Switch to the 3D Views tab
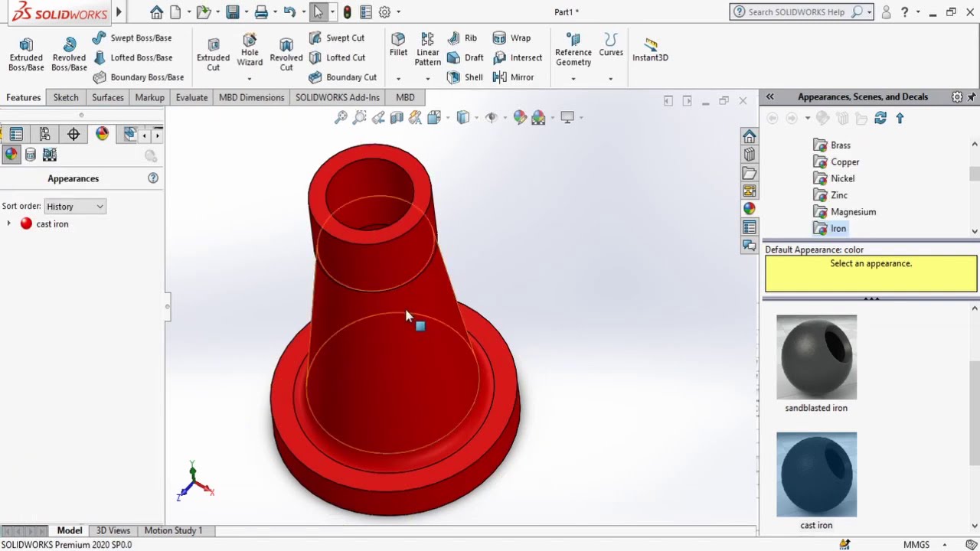The image size is (980, 551). pos(113,530)
